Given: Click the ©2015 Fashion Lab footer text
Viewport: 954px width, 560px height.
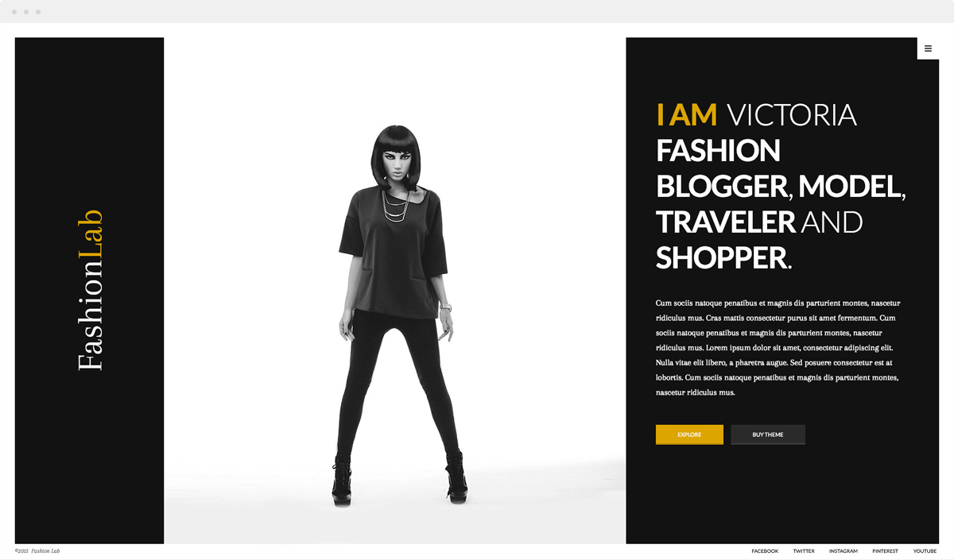Looking at the screenshot, I should coord(37,551).
